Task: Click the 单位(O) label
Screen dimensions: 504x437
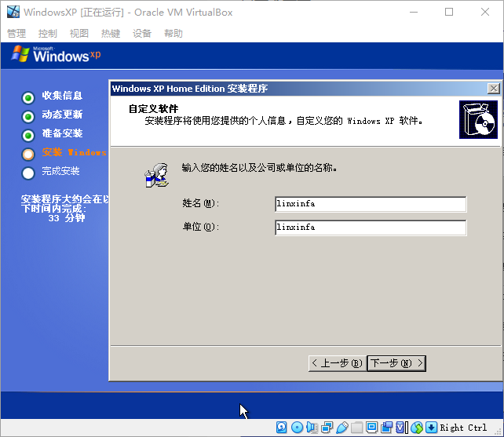Action: pyautogui.click(x=201, y=227)
